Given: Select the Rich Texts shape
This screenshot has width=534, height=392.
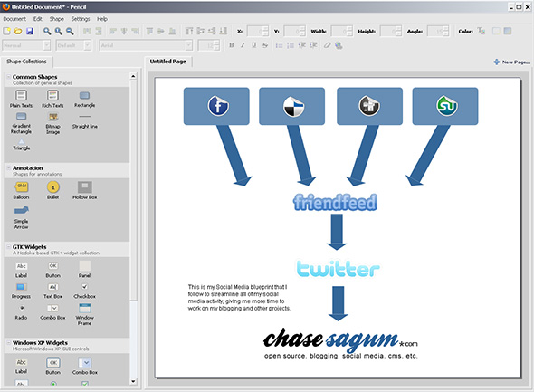Looking at the screenshot, I should click(x=52, y=99).
